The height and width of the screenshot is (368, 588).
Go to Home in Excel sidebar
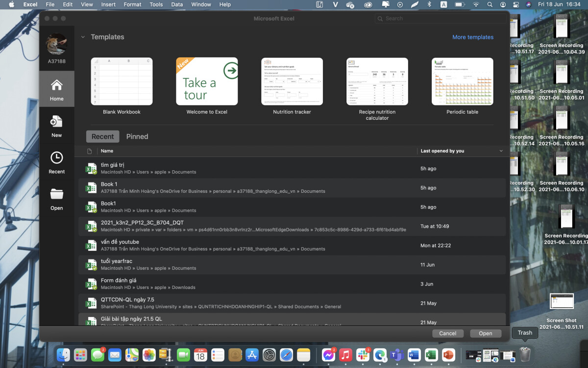click(56, 89)
